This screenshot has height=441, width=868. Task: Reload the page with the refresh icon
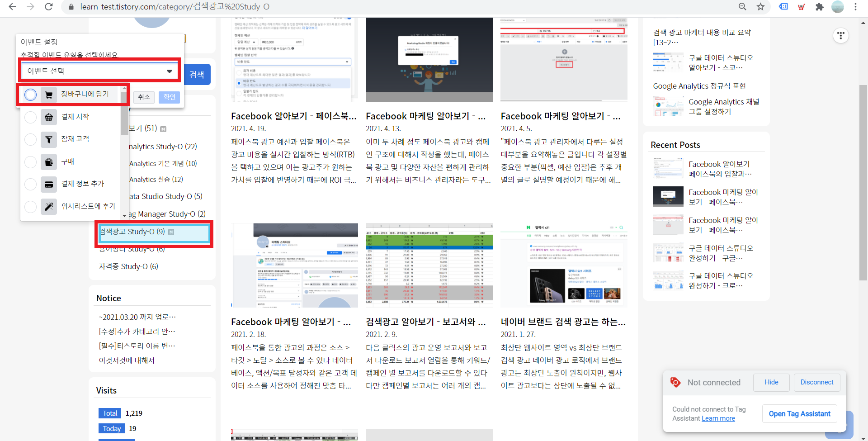[x=49, y=7]
